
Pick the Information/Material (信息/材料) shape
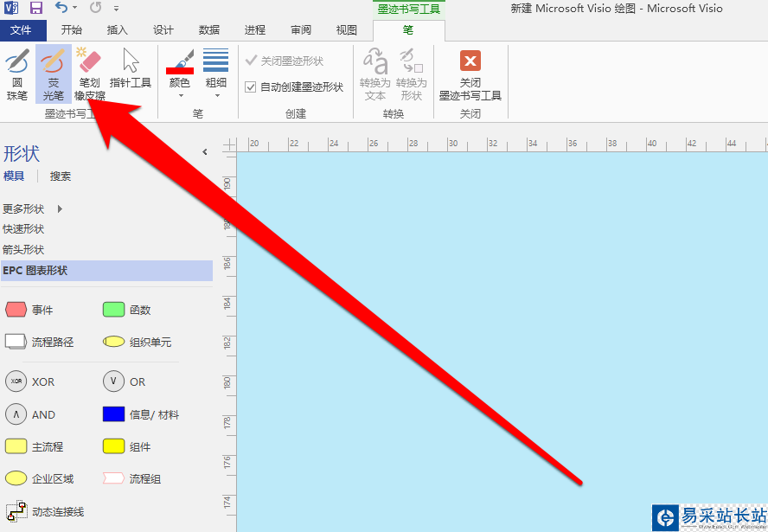click(x=141, y=415)
